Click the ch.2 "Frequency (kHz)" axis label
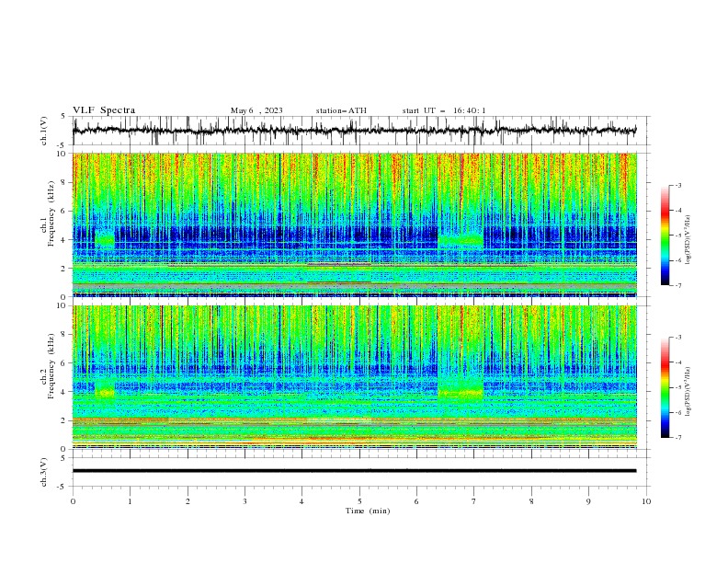 pyautogui.click(x=51, y=366)
